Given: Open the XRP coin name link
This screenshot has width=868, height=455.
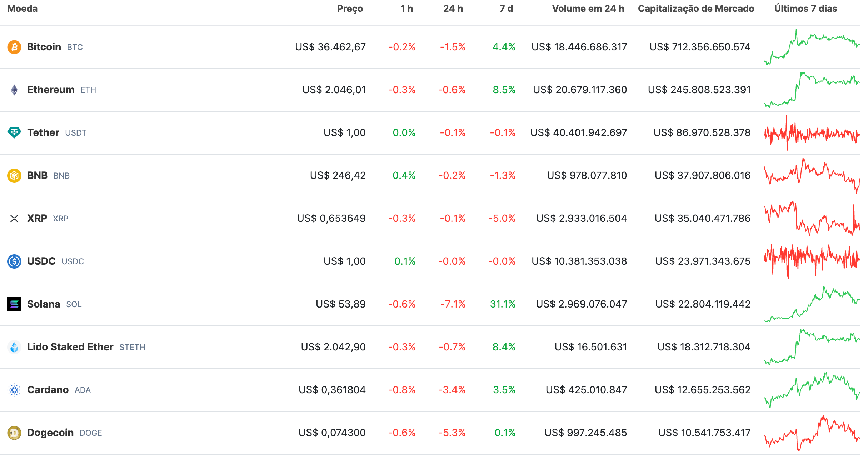Looking at the screenshot, I should [x=37, y=219].
